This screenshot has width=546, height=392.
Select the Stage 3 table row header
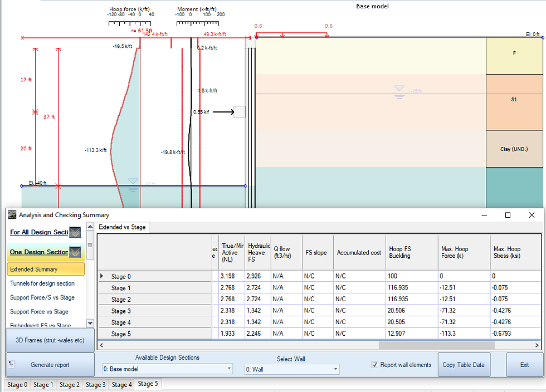click(x=155, y=311)
